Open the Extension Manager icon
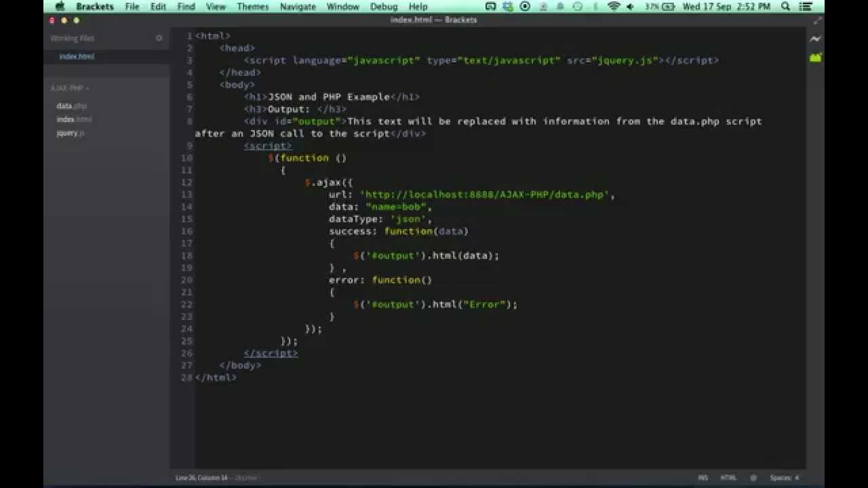 pos(815,58)
